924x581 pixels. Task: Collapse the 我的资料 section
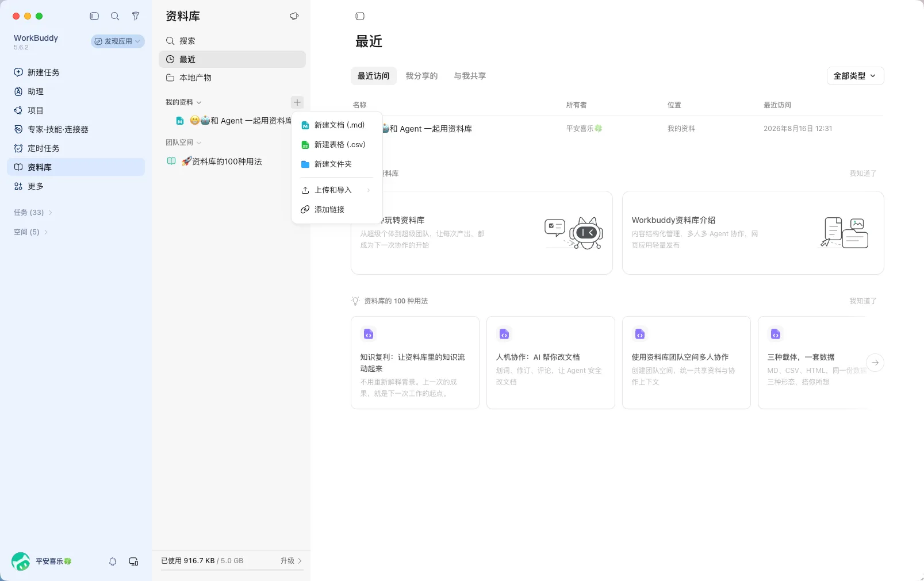tap(183, 102)
